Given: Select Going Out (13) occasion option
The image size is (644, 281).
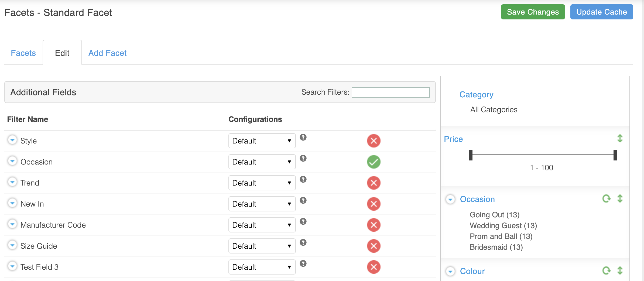Looking at the screenshot, I should pos(495,215).
